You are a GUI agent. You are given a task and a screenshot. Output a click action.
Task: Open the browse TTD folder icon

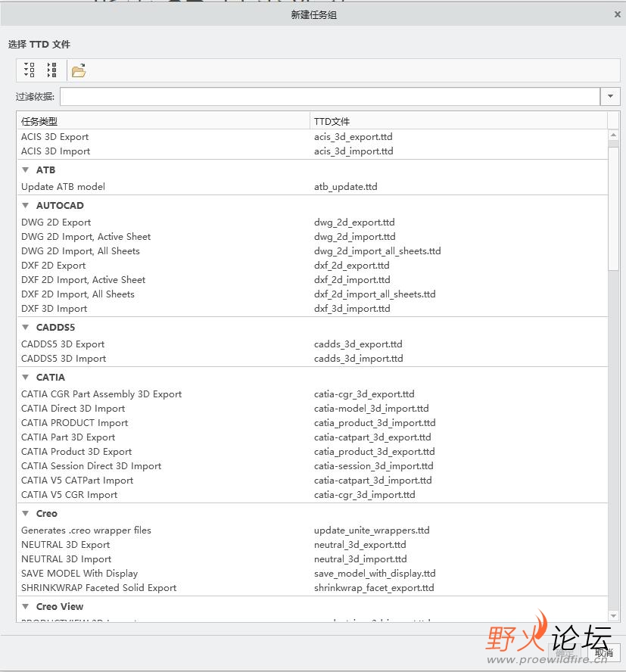tap(79, 70)
